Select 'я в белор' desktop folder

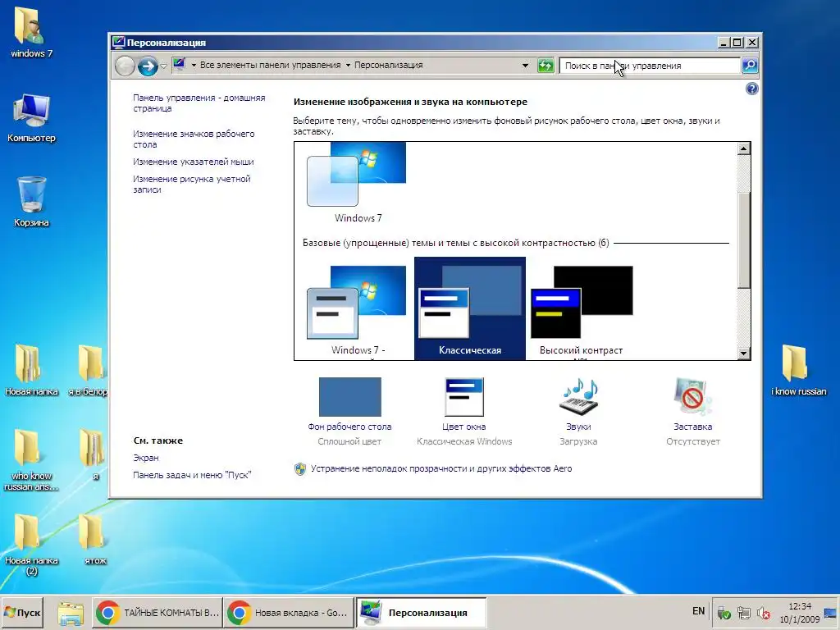[x=89, y=370]
